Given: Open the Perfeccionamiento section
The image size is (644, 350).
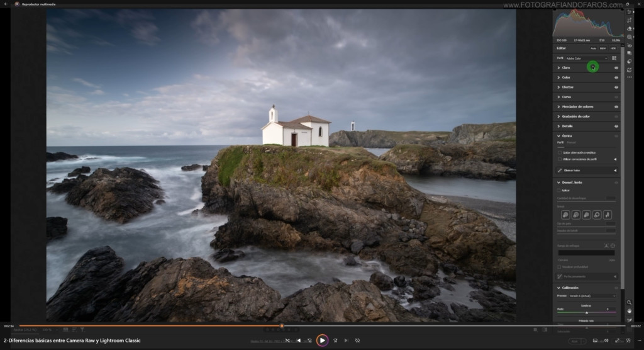Looking at the screenshot, I should (587, 276).
